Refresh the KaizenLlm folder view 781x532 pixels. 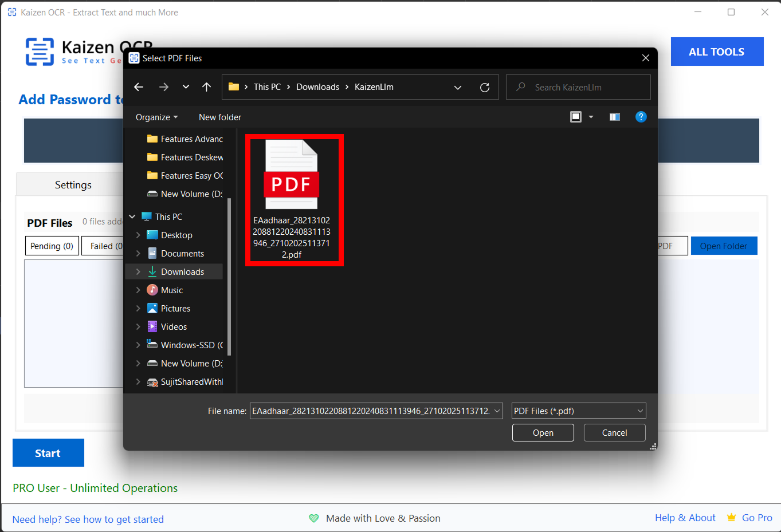(x=485, y=88)
